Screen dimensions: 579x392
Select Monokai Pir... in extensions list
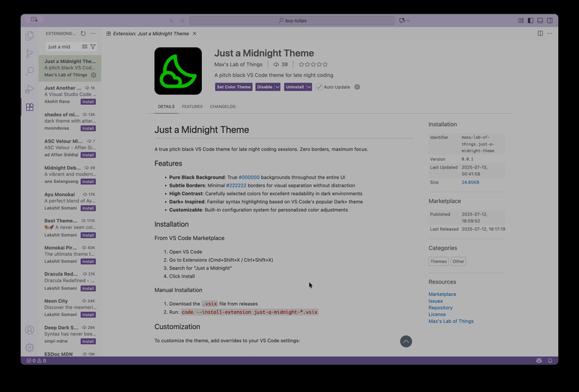[69, 255]
